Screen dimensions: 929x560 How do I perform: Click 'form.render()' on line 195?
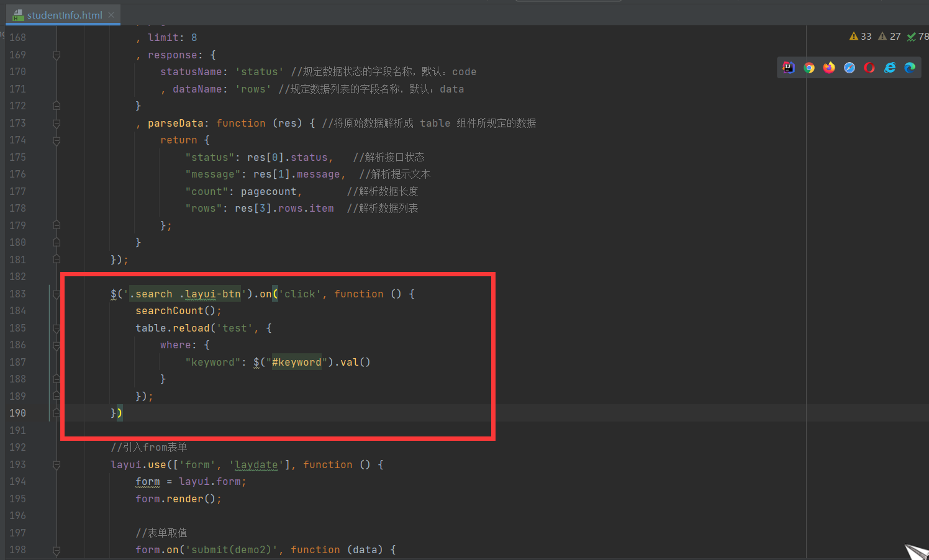pyautogui.click(x=176, y=499)
